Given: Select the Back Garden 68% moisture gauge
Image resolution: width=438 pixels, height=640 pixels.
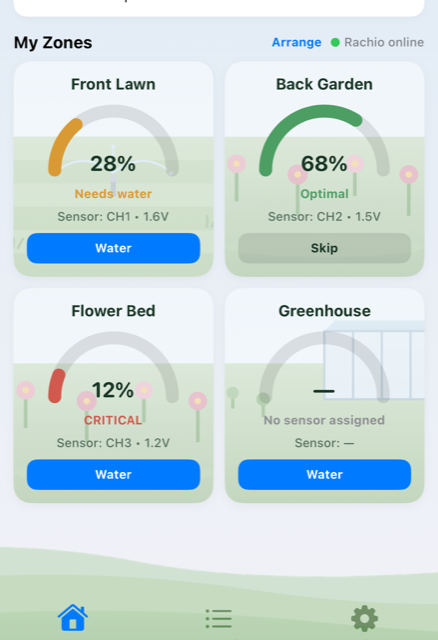Looking at the screenshot, I should [325, 141].
